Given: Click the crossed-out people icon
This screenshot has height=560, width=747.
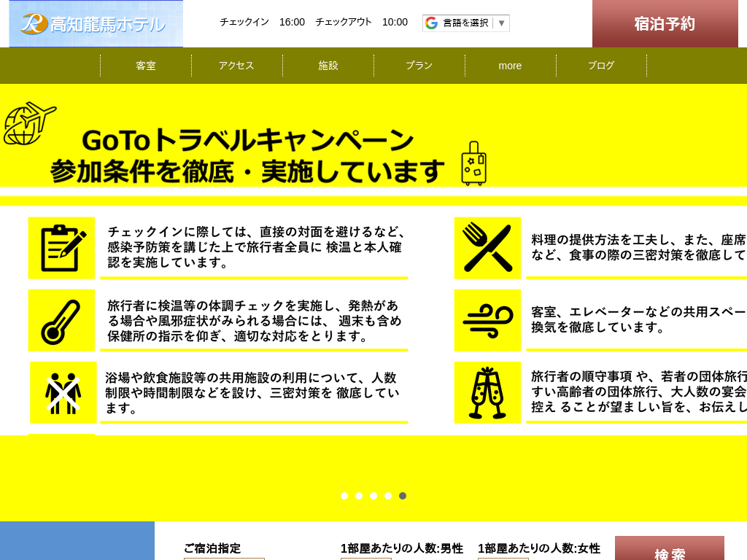Looking at the screenshot, I should pos(63,392).
